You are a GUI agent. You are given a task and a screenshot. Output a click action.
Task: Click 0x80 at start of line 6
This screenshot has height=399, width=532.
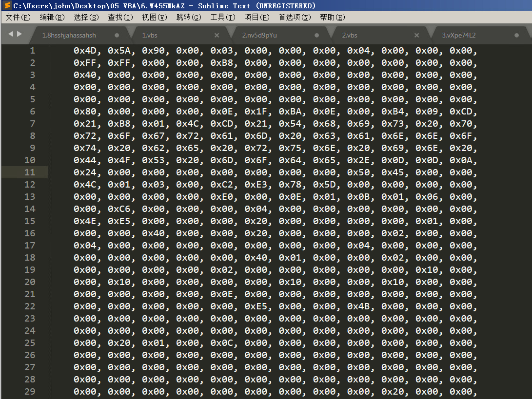point(85,112)
